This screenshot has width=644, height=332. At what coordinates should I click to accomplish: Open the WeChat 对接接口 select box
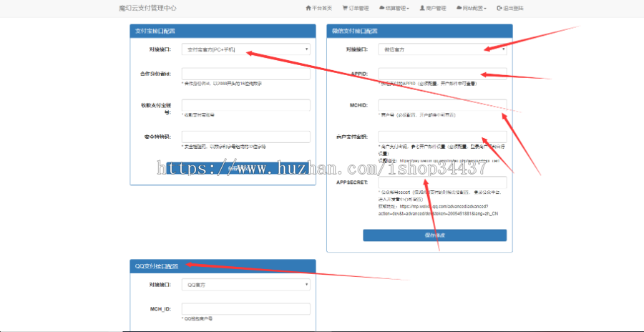click(442, 49)
